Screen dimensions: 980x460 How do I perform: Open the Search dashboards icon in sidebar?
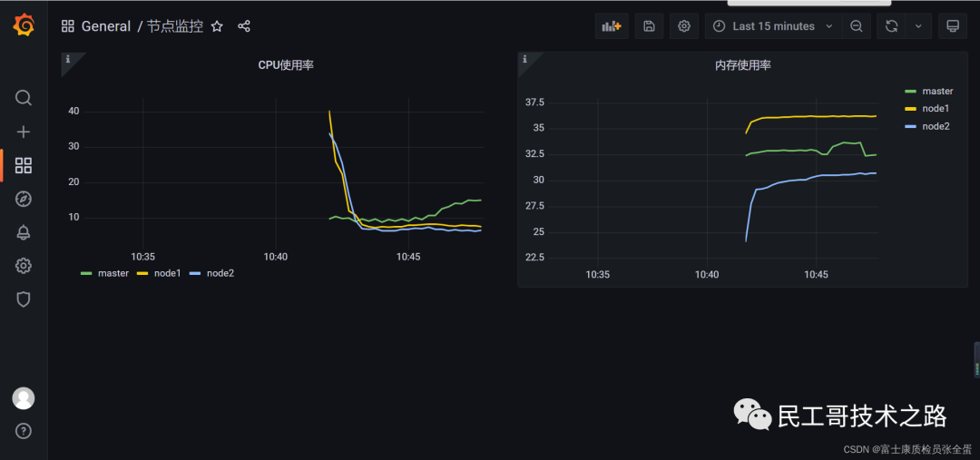[x=23, y=98]
